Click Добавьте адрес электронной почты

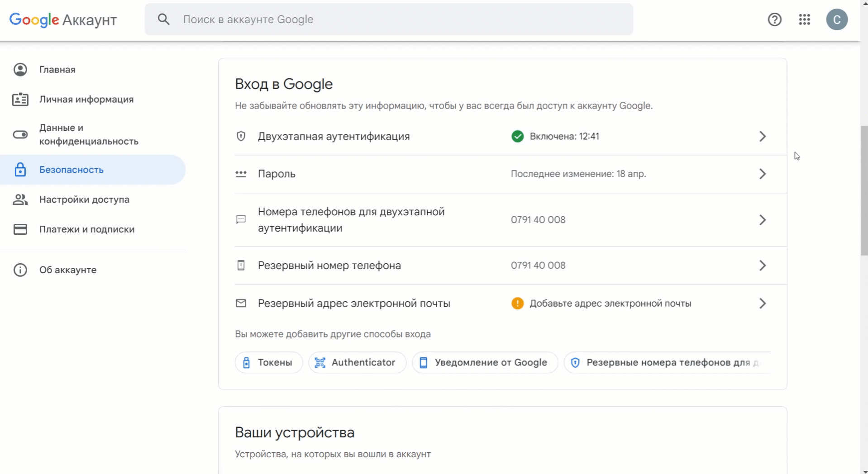pos(610,303)
